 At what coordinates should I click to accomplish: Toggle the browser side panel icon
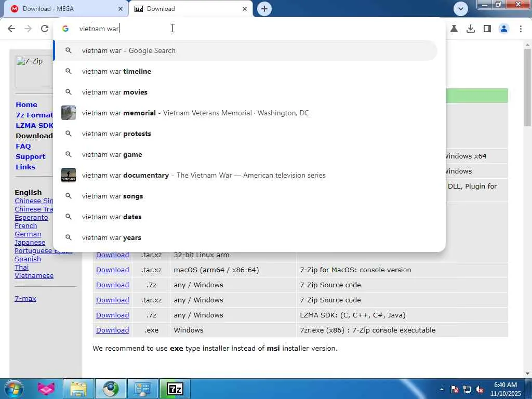click(487, 29)
